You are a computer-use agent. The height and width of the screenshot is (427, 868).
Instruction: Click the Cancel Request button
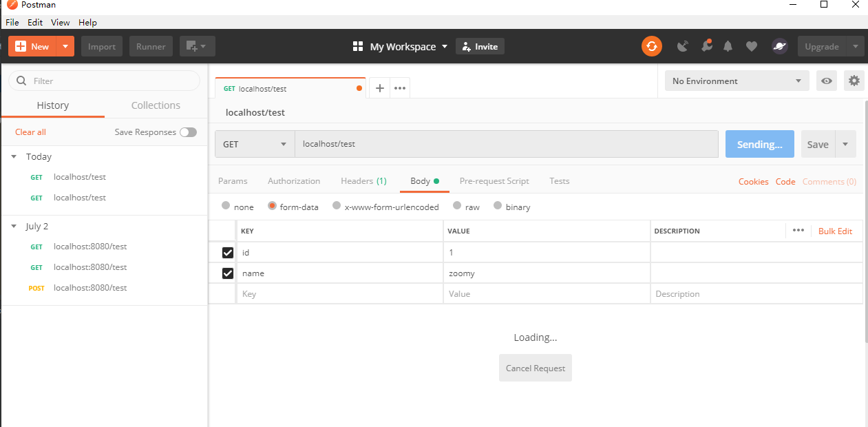coord(536,368)
